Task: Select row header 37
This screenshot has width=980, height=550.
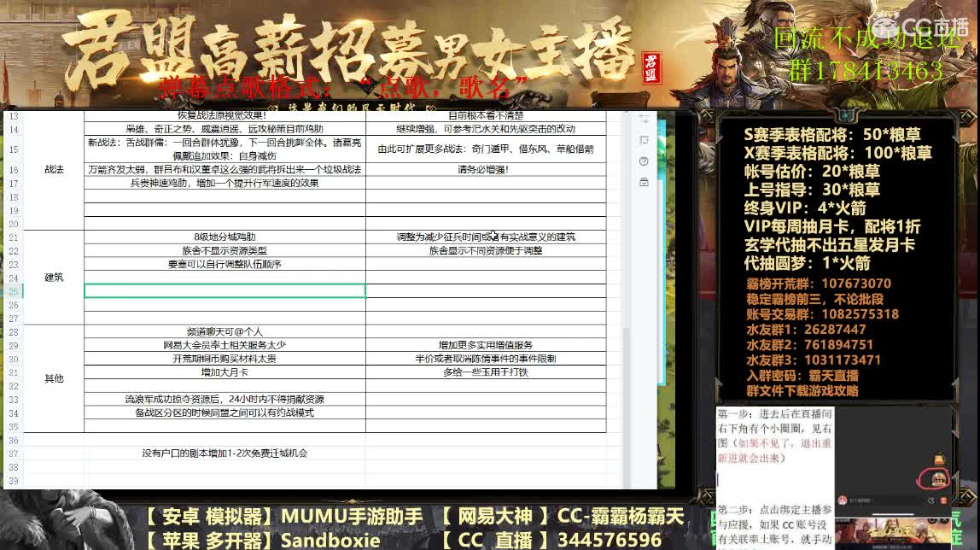Action: click(x=13, y=453)
